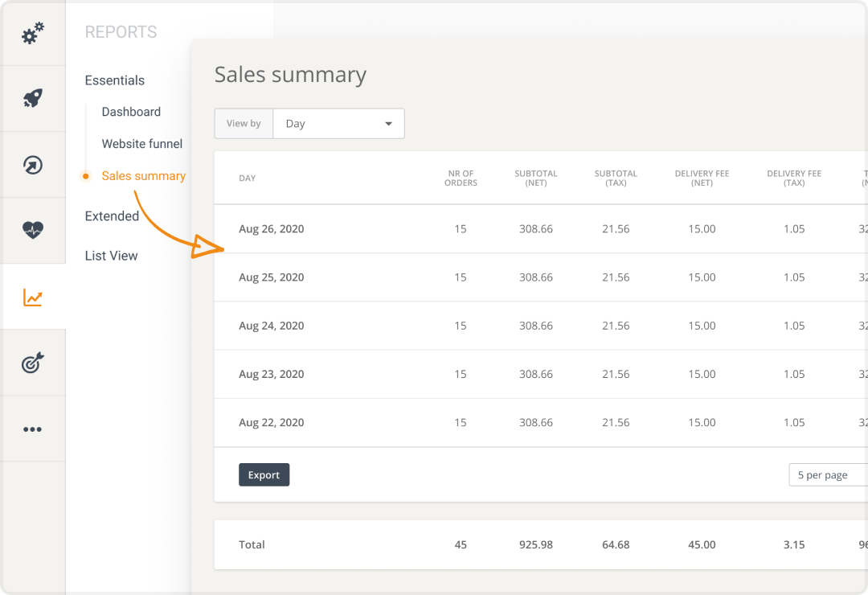This screenshot has height=595, width=868.
Task: Select the circular arrow icon in sidebar
Action: click(33, 165)
